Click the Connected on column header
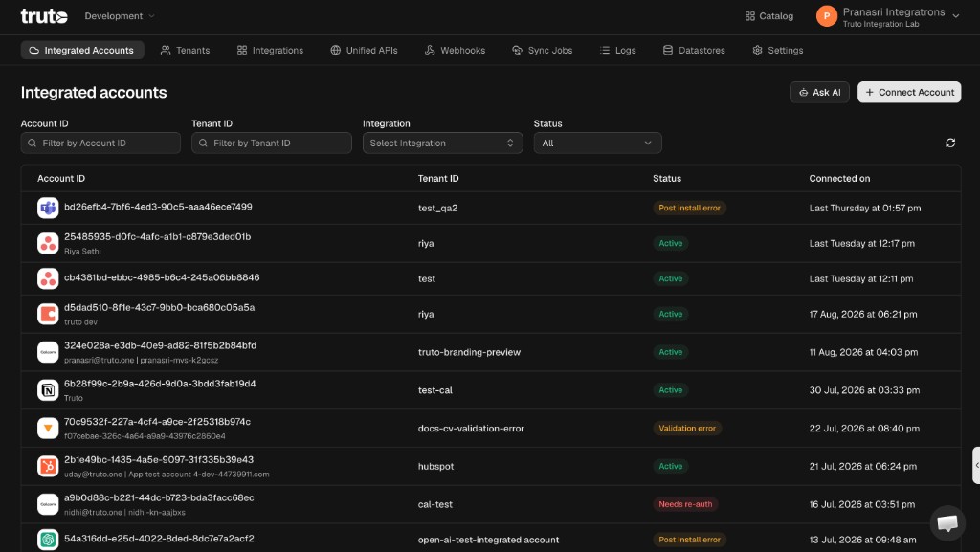The width and height of the screenshot is (980, 552). pos(839,179)
